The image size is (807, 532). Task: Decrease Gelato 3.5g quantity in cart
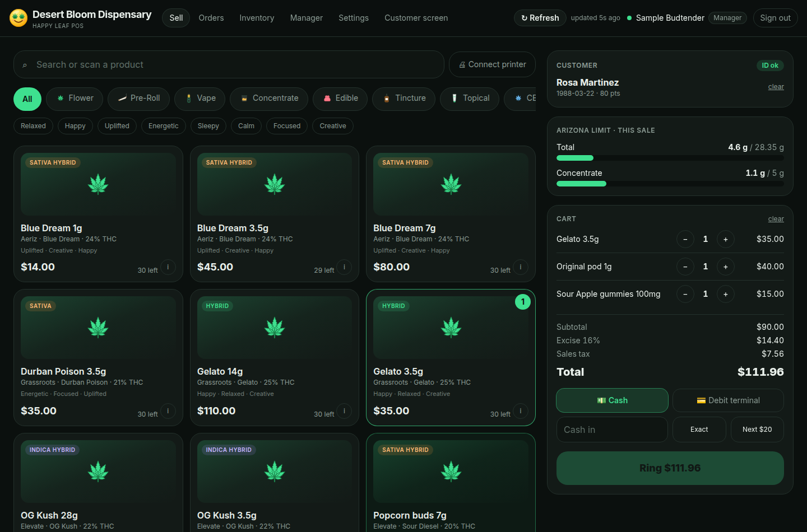click(685, 239)
